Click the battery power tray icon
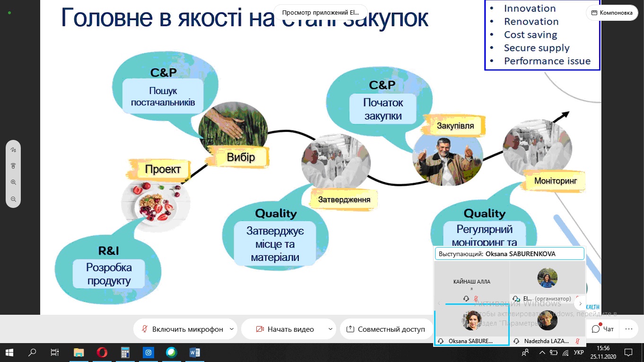Viewport: 644px width, 362px height. point(555,353)
